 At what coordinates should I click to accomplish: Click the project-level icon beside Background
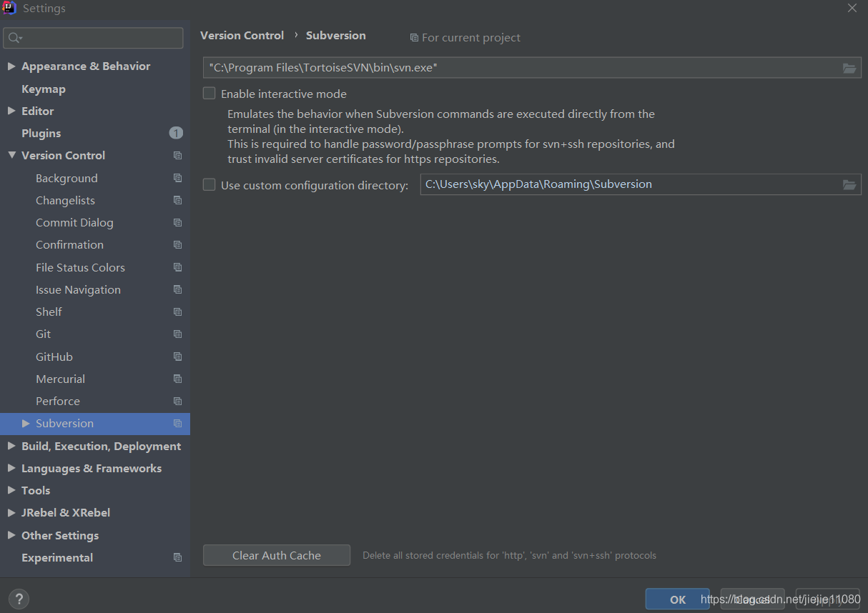pos(177,178)
